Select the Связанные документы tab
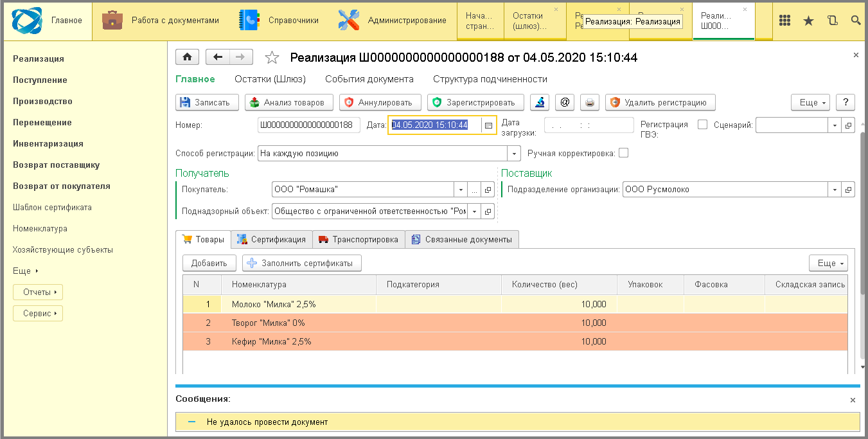 coord(462,239)
